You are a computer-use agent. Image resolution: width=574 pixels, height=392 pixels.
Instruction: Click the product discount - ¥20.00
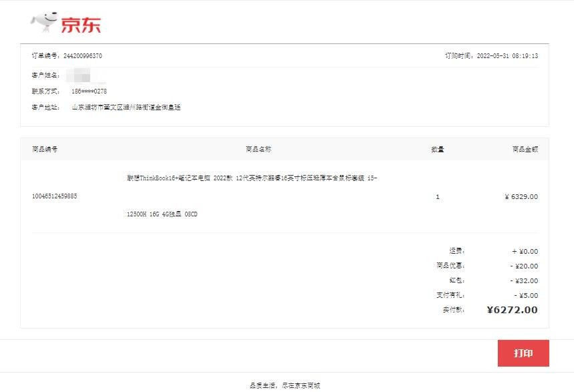(524, 266)
